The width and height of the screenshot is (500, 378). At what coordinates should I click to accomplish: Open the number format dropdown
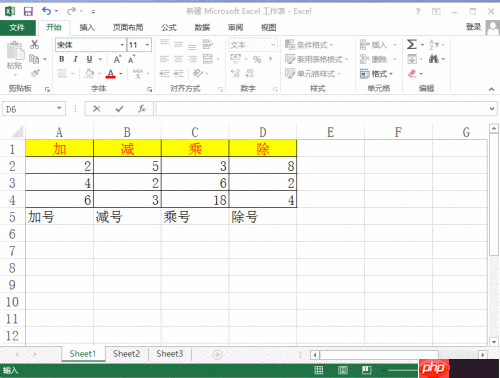coord(273,45)
